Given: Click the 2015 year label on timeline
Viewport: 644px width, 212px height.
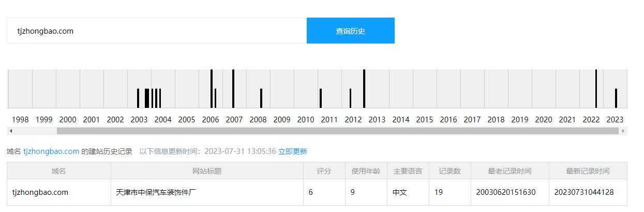Looking at the screenshot, I should (424, 120).
